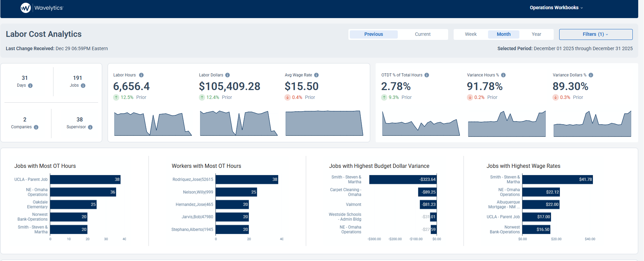Click Nelson,Willy|999 bar showing 25

236,192
